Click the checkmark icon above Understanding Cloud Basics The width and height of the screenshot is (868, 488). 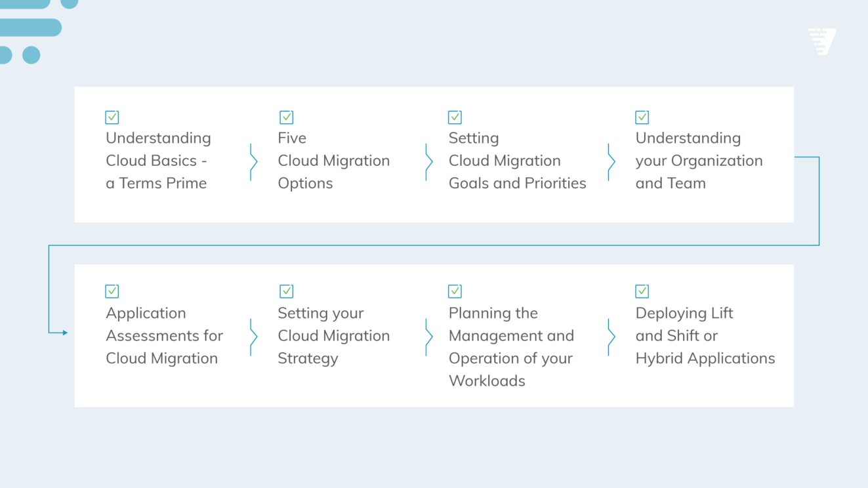[x=112, y=117]
